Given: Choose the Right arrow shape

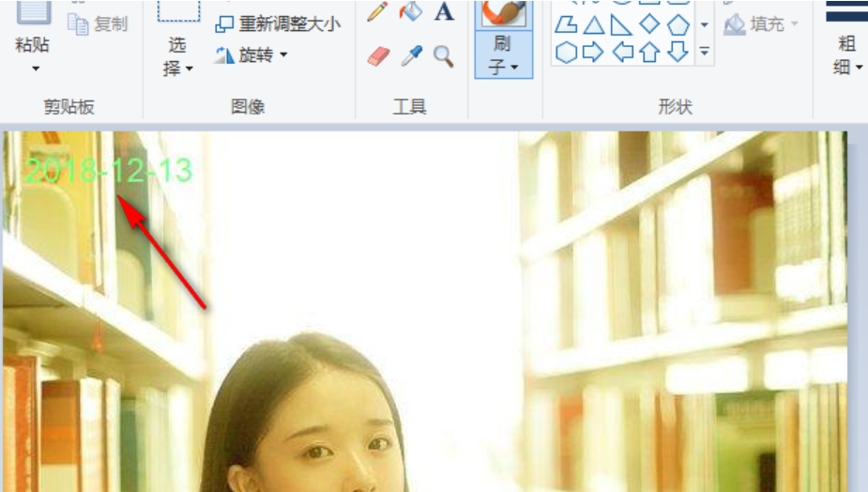Looking at the screenshot, I should (593, 53).
